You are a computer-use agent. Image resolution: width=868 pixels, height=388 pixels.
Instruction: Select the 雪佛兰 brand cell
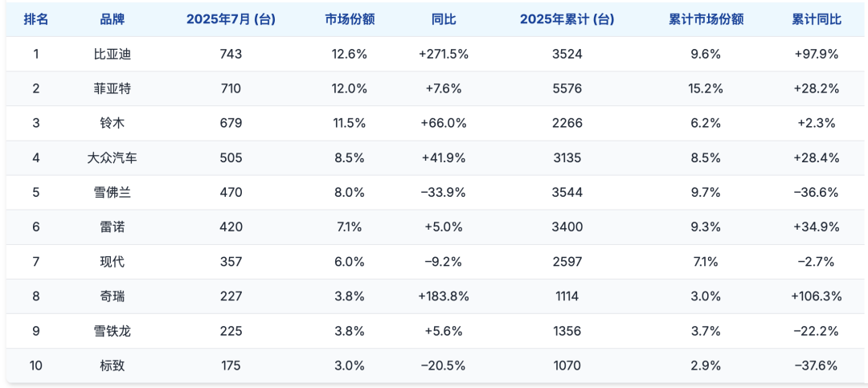112,193
